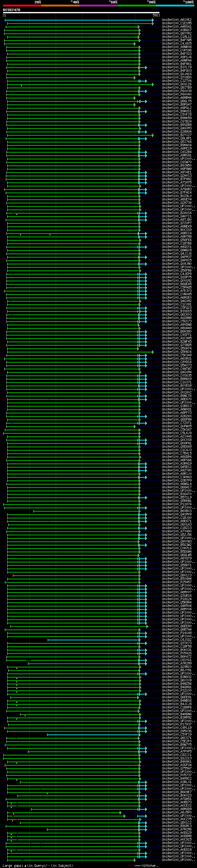The height and width of the screenshot is (868, 197).
Task: Select the UniRef100_Q6Q417 label
Action: [x=177, y=487]
